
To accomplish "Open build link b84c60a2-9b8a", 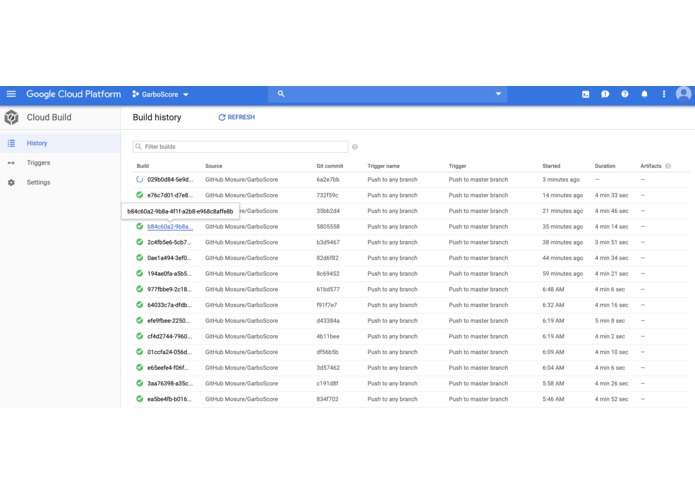I will [x=170, y=226].
